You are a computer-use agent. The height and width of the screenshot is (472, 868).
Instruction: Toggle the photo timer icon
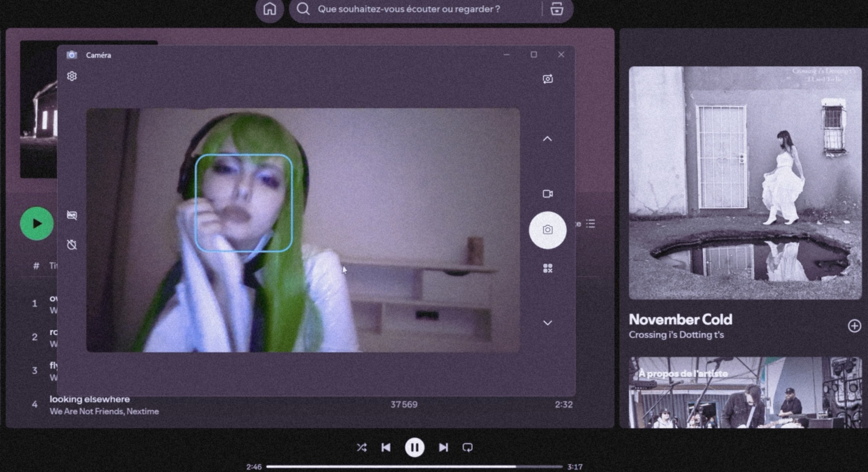coord(72,245)
